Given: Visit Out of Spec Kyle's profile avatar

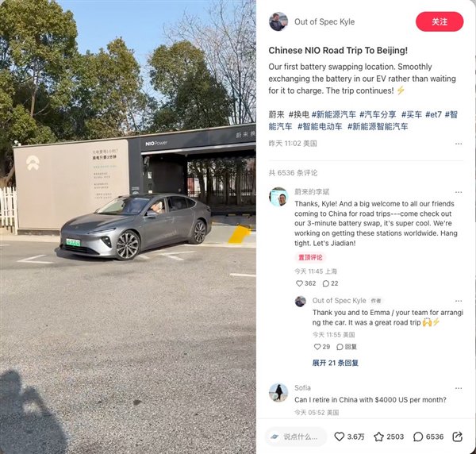Looking at the screenshot, I should 278,21.
